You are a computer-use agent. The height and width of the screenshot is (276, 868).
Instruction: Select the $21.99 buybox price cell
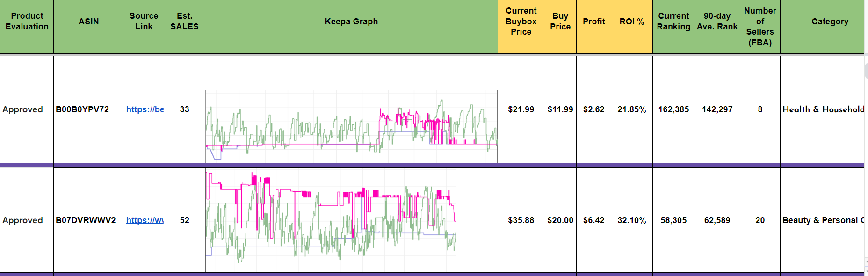click(x=521, y=109)
